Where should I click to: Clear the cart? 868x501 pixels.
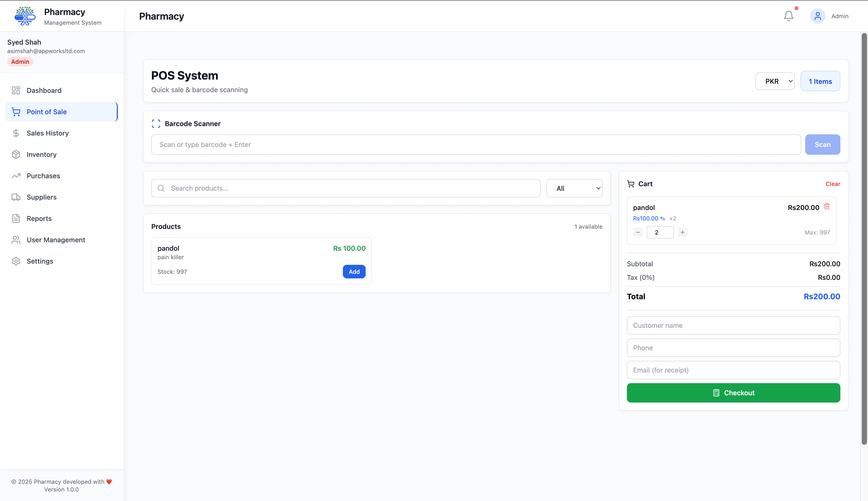[833, 184]
